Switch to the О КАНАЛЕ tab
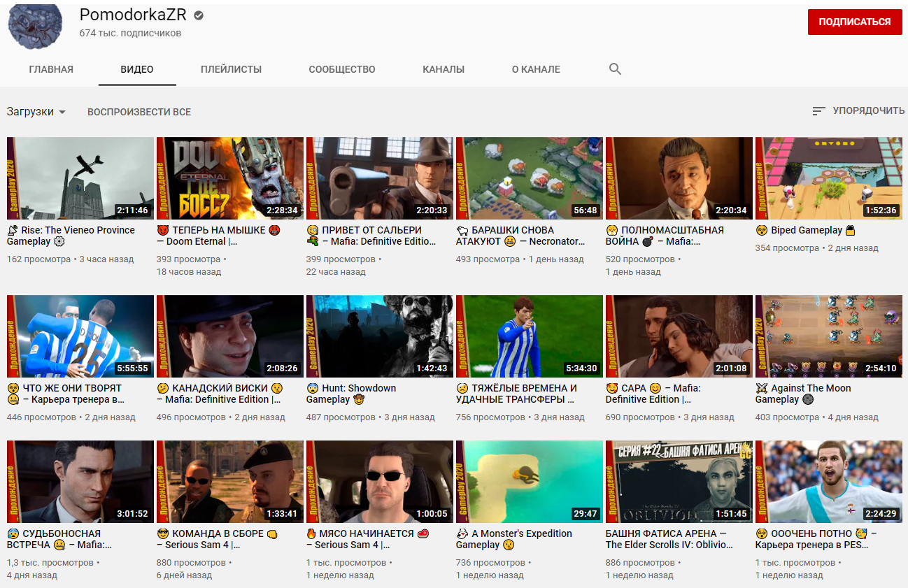908x588 pixels. (x=536, y=69)
